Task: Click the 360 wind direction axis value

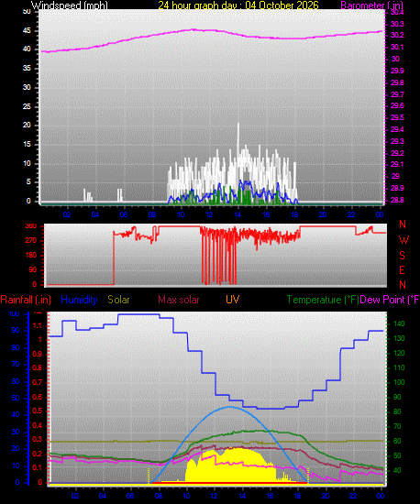Action: tap(31, 226)
